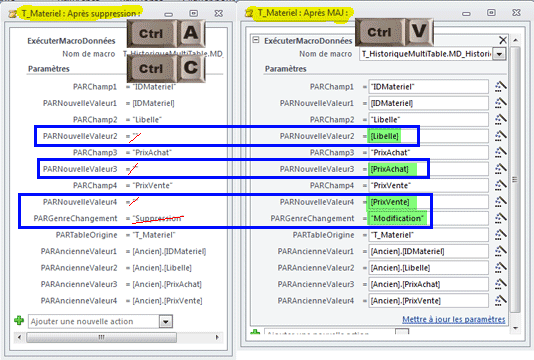Click the PARGenreChangement "Modification" field
The height and width of the screenshot is (360, 534).
pyautogui.click(x=428, y=218)
